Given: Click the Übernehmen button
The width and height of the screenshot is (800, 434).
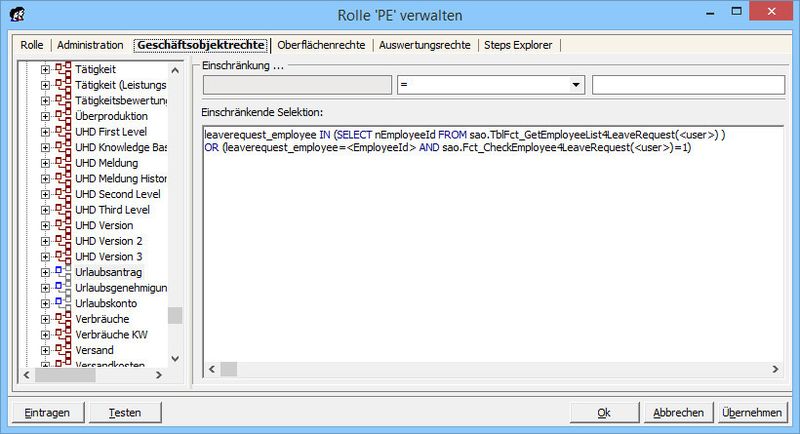Looking at the screenshot, I should point(752,413).
